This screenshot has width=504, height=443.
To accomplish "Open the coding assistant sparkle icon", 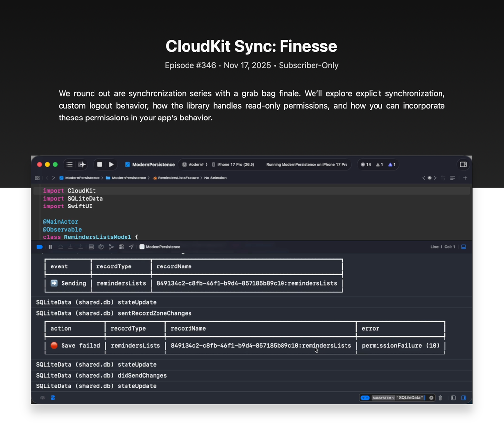I will click(x=82, y=165).
